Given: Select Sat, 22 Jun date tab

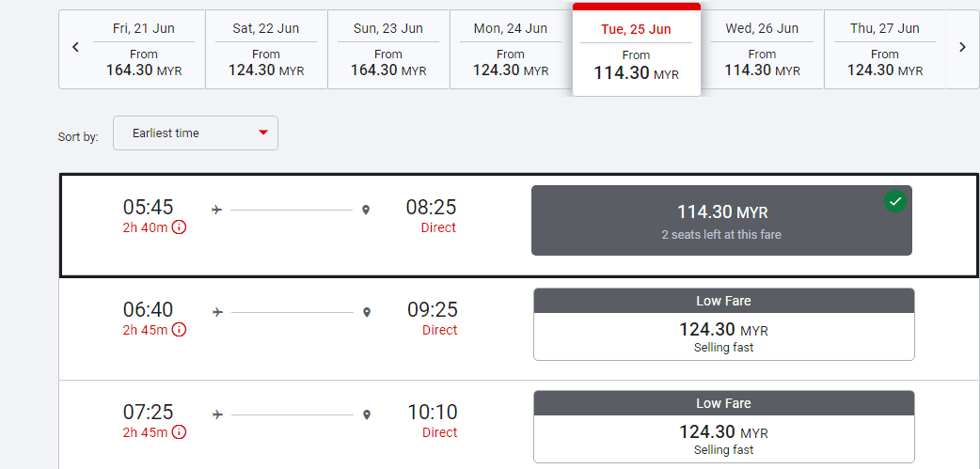Looking at the screenshot, I should tap(266, 50).
